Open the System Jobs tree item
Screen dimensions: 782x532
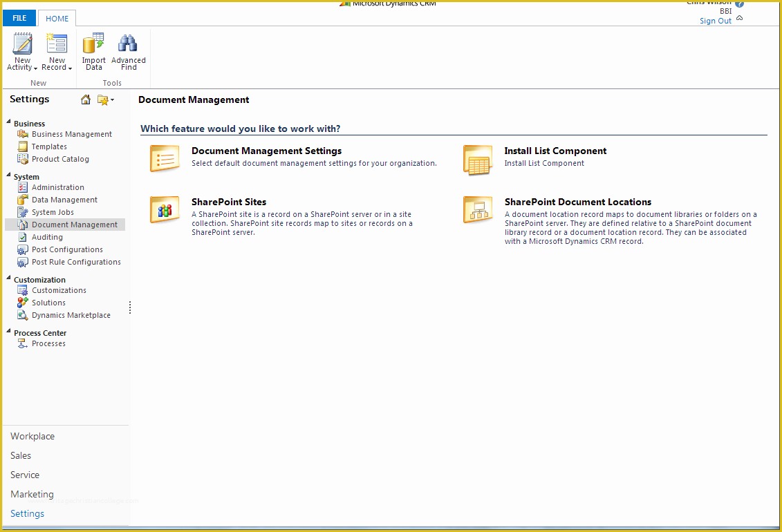(x=53, y=212)
